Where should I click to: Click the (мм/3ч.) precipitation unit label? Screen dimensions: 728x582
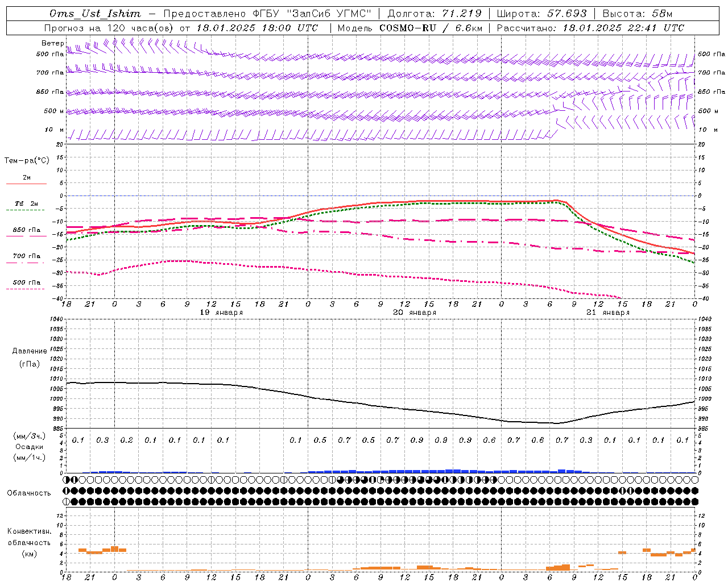[30, 436]
